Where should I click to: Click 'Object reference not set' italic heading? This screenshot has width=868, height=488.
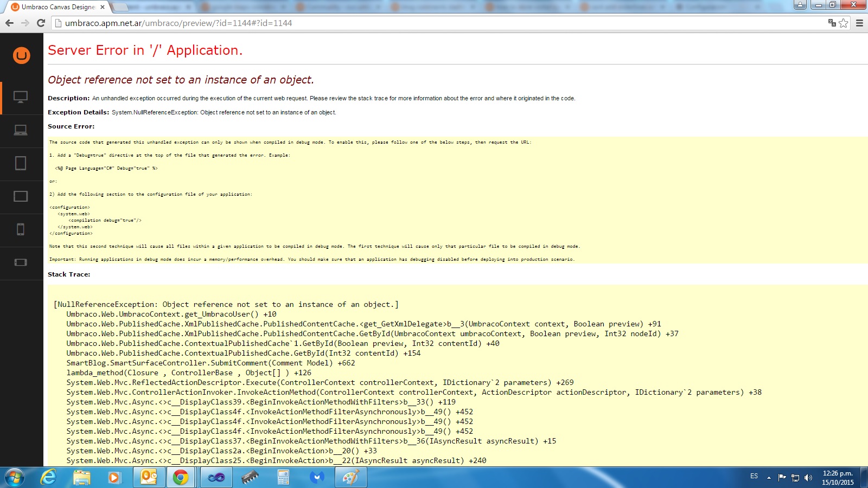[181, 80]
